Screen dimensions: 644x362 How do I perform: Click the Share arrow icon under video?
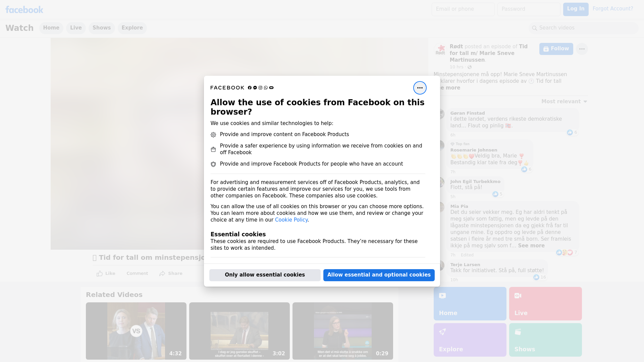pos(162,274)
